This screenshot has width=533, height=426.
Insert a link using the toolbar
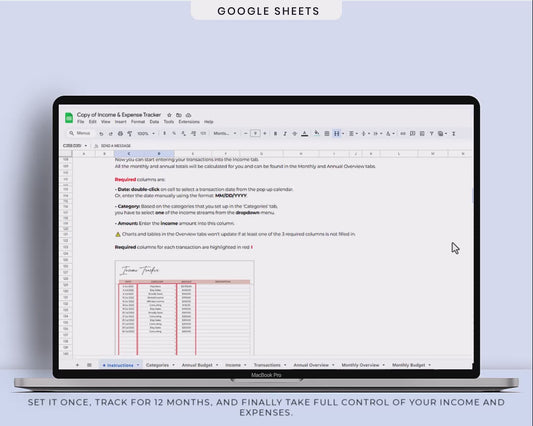coord(402,134)
